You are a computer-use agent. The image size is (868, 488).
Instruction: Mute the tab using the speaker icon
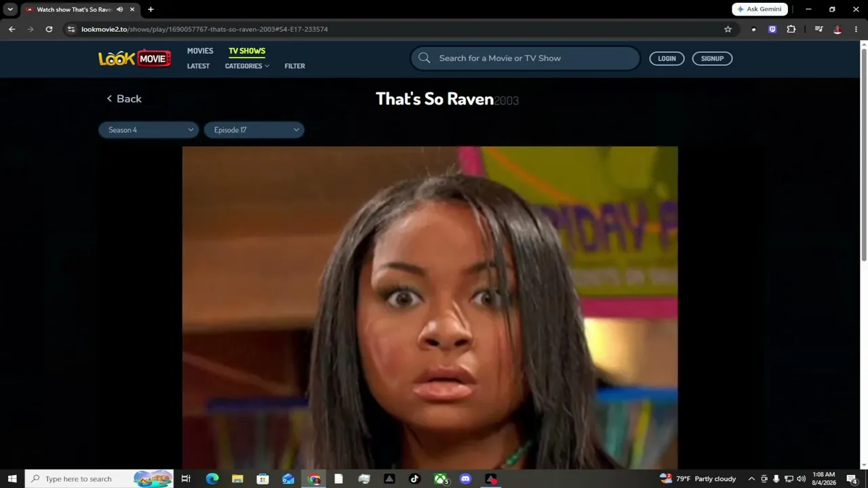click(120, 9)
